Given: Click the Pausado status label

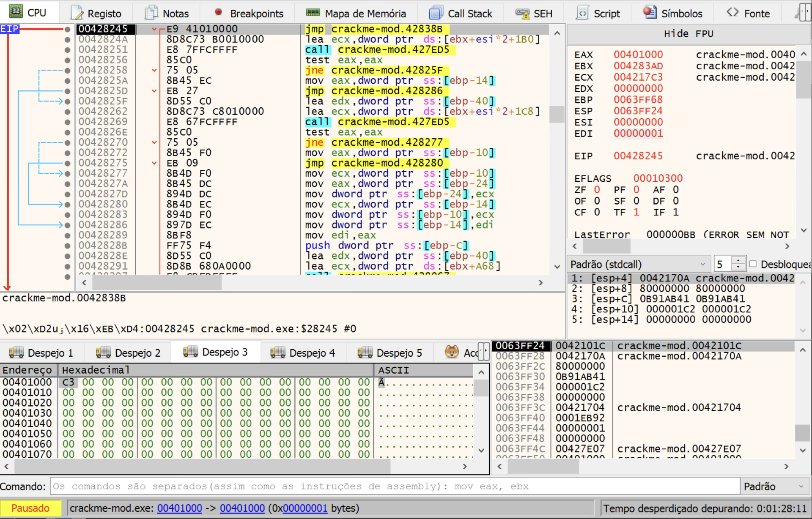Looking at the screenshot, I should coord(30,508).
